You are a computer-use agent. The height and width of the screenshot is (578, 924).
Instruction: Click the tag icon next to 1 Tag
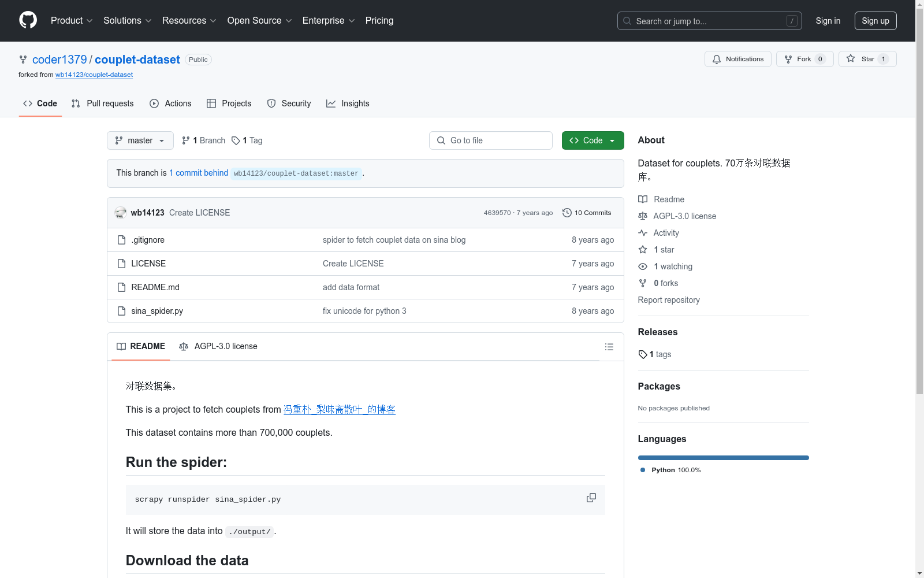point(236,140)
